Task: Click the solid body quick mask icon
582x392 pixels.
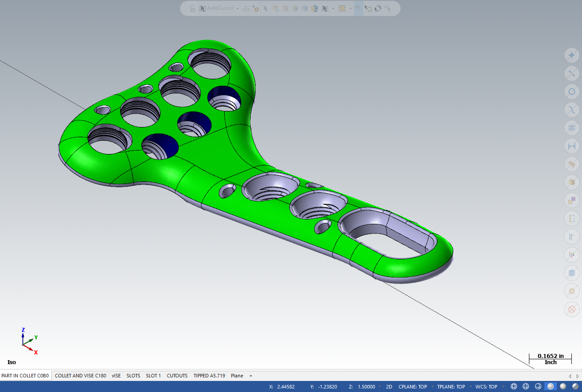Action: (x=571, y=182)
